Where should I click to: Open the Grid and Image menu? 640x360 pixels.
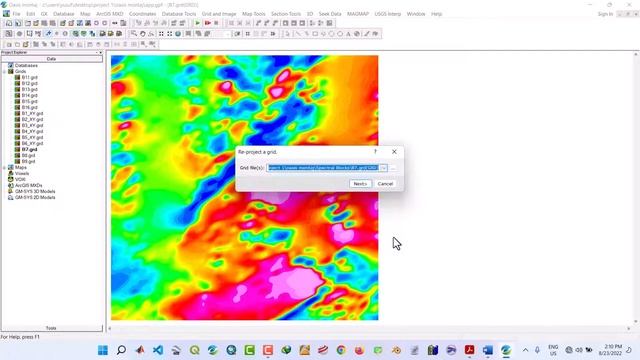[219, 14]
